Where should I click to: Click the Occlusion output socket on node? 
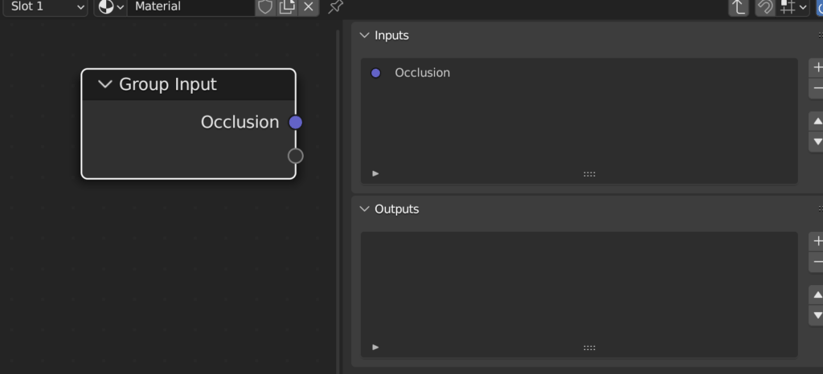[296, 122]
